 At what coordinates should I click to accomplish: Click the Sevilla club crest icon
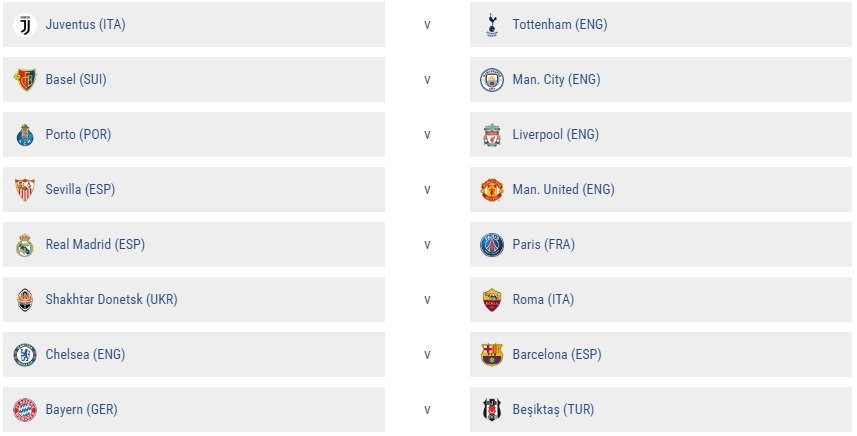(25, 190)
